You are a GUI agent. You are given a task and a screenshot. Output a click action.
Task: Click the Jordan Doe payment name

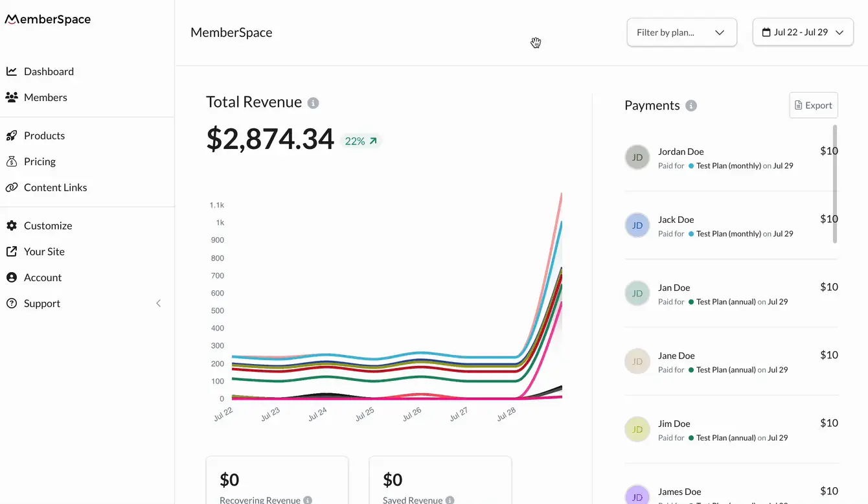(681, 152)
